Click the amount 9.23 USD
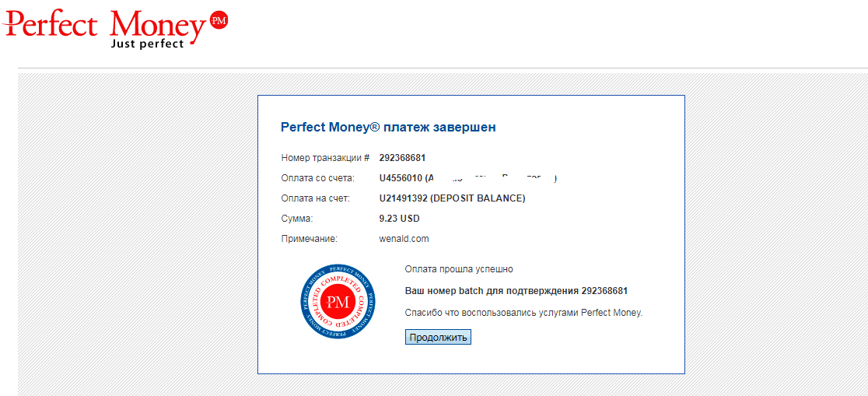This screenshot has width=868, height=396. coord(399,219)
